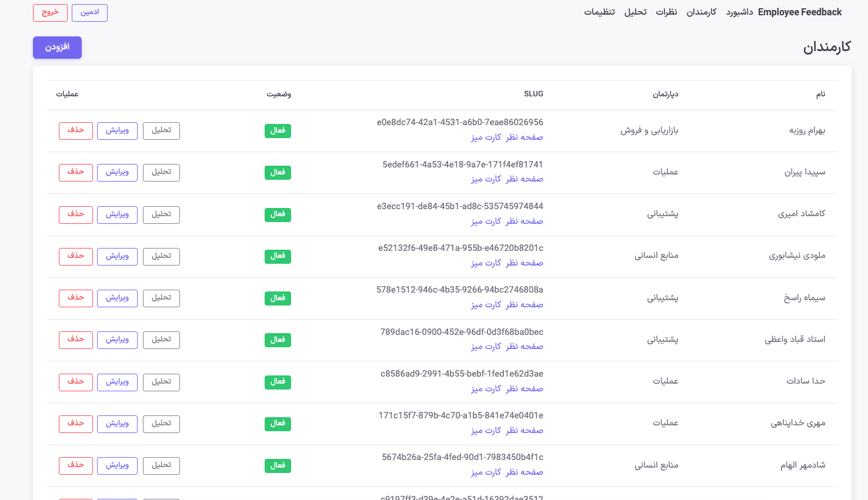The height and width of the screenshot is (500, 868).
Task: Open تحلیل for بهرام روزبه row
Action: point(161,130)
